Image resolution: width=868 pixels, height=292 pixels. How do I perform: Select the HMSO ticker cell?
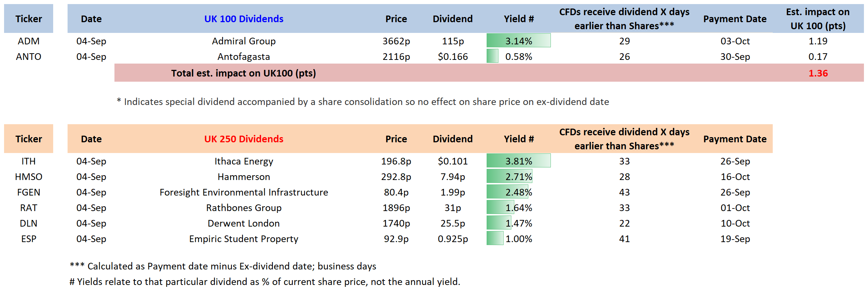click(x=28, y=177)
